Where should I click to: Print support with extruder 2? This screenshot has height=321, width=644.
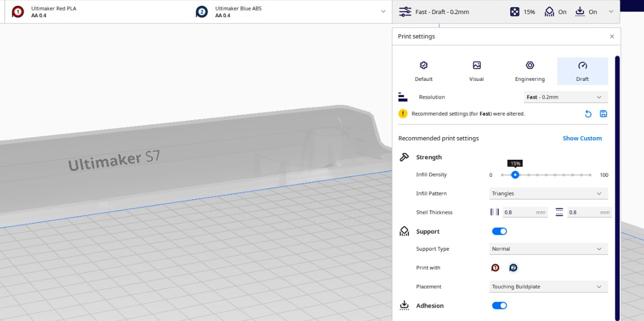tap(514, 268)
